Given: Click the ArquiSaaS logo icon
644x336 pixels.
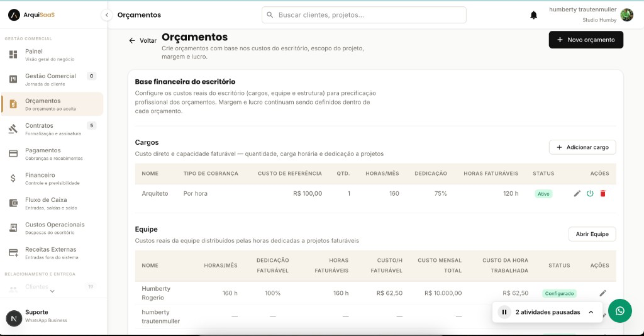Looking at the screenshot, I should [x=14, y=15].
